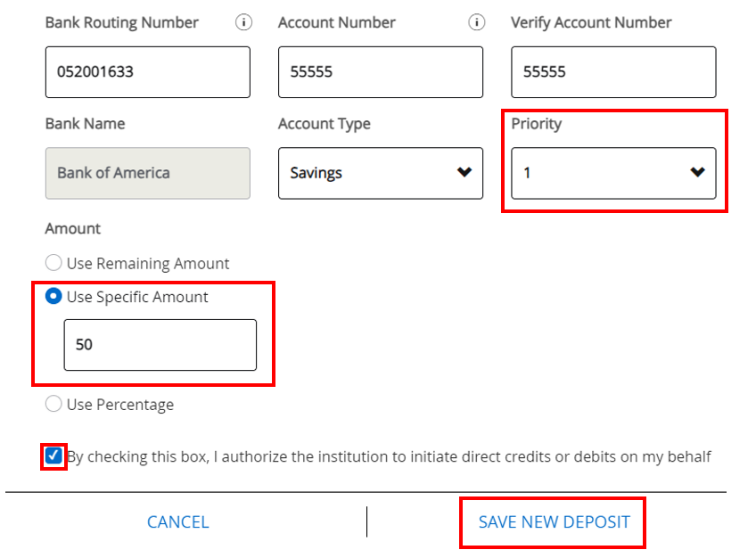The width and height of the screenshot is (756, 558).
Task: Click the Verify Account Number field
Action: (613, 71)
